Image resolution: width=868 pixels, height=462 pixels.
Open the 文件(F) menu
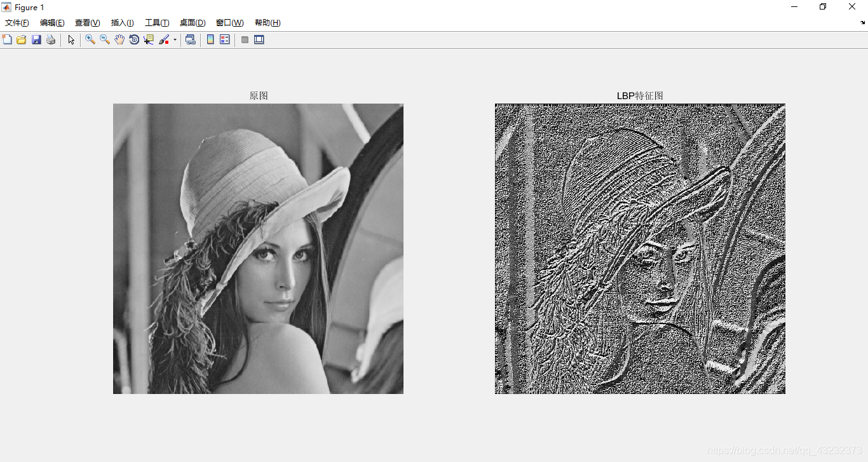[x=17, y=23]
